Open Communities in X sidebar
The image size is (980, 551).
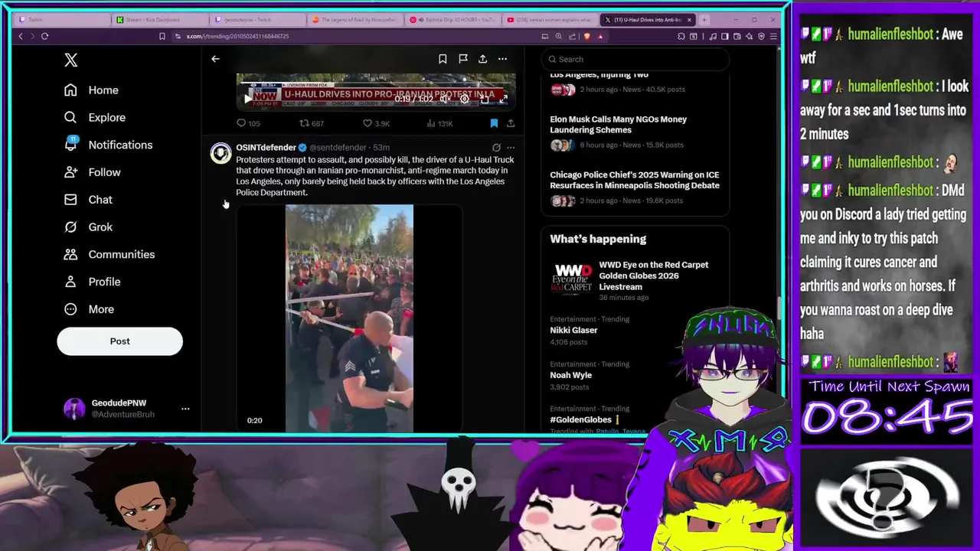tap(109, 254)
